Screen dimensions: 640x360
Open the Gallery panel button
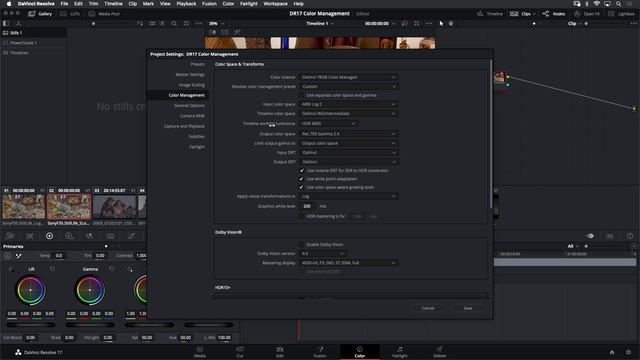40,13
